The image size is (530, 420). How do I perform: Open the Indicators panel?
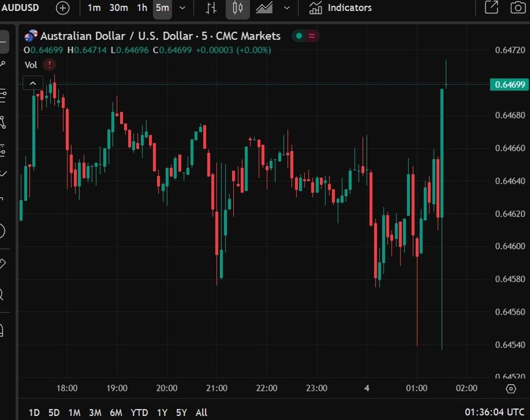pos(341,8)
